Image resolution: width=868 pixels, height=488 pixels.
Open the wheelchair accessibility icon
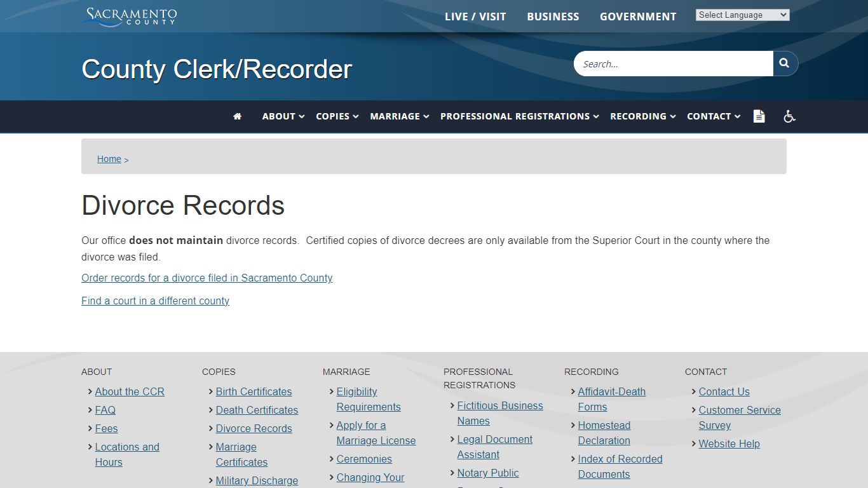[789, 116]
